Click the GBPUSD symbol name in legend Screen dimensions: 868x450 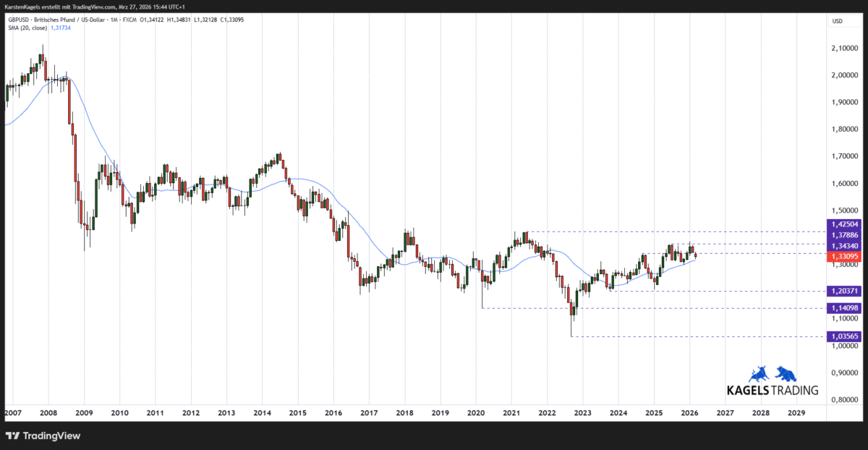tap(19, 20)
